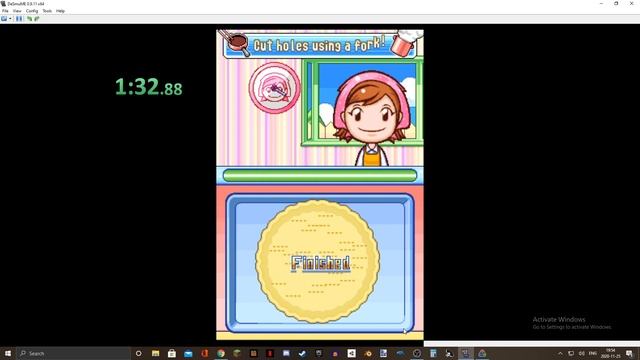
Task: Click the taskbar Search box
Action: tap(73, 353)
